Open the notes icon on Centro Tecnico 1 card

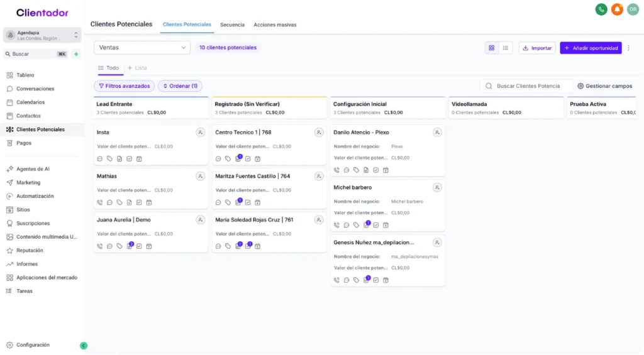tap(238, 158)
